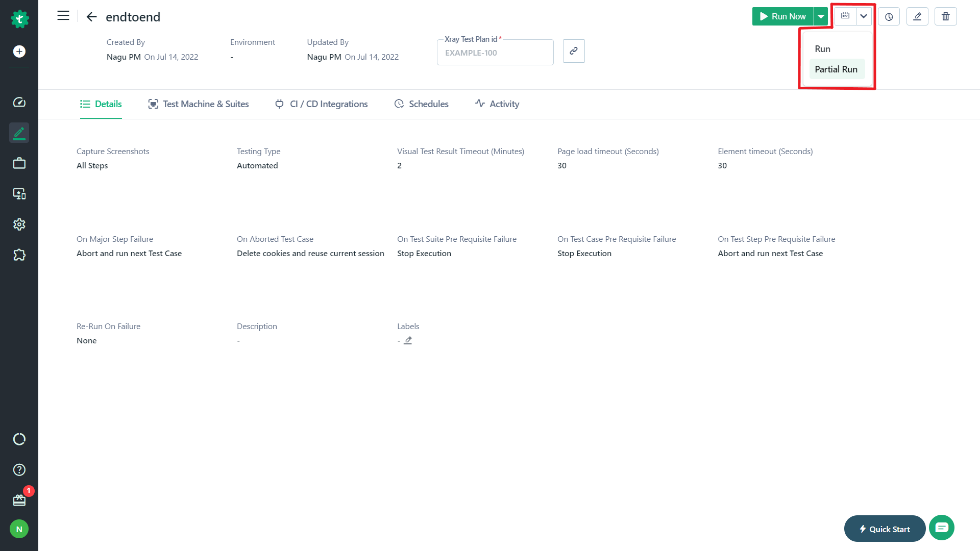Open the settings gear icon in sidebar
The height and width of the screenshot is (551, 980).
[x=19, y=224]
